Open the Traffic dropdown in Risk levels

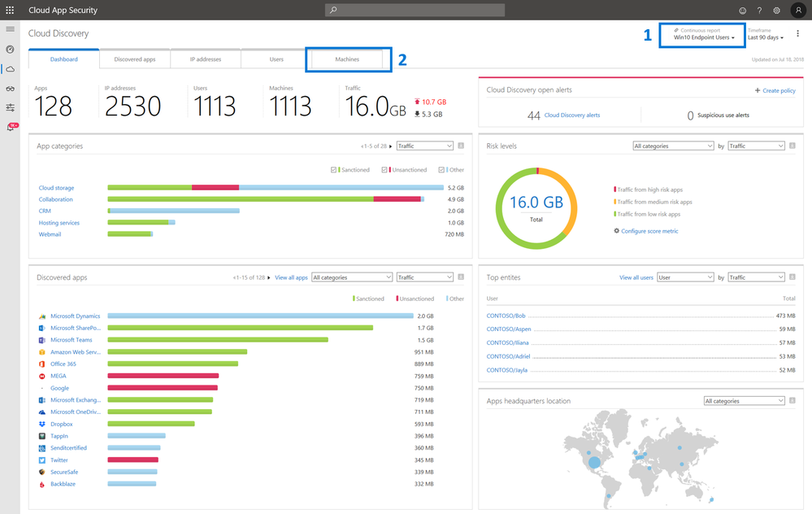(757, 146)
